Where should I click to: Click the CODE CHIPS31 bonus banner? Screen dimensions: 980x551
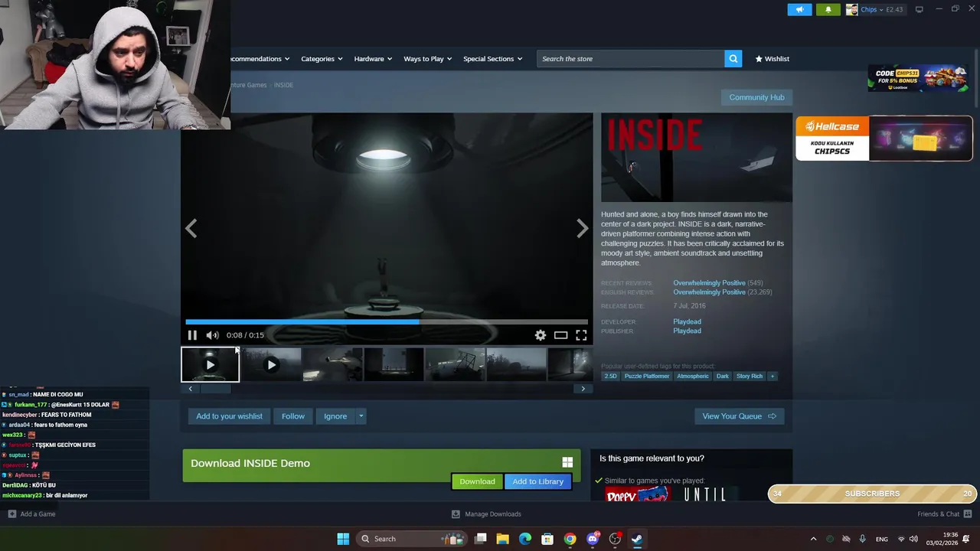coord(917,78)
